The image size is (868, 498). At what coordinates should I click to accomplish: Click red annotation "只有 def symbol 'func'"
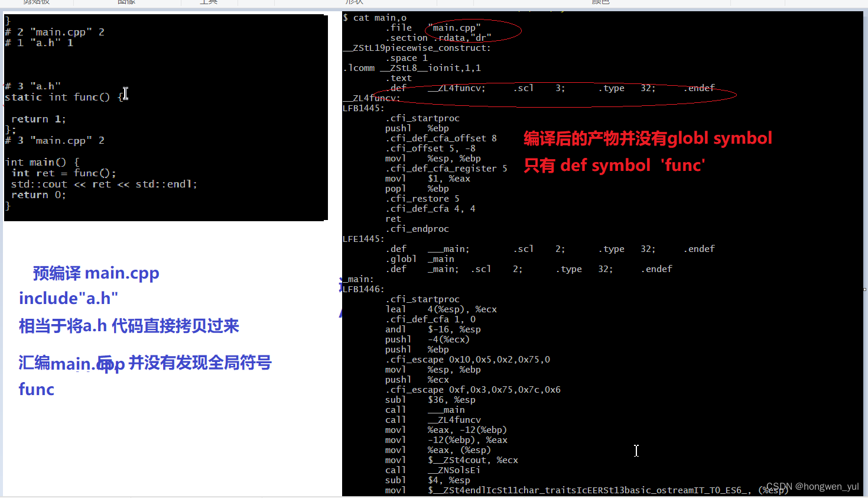pyautogui.click(x=615, y=165)
